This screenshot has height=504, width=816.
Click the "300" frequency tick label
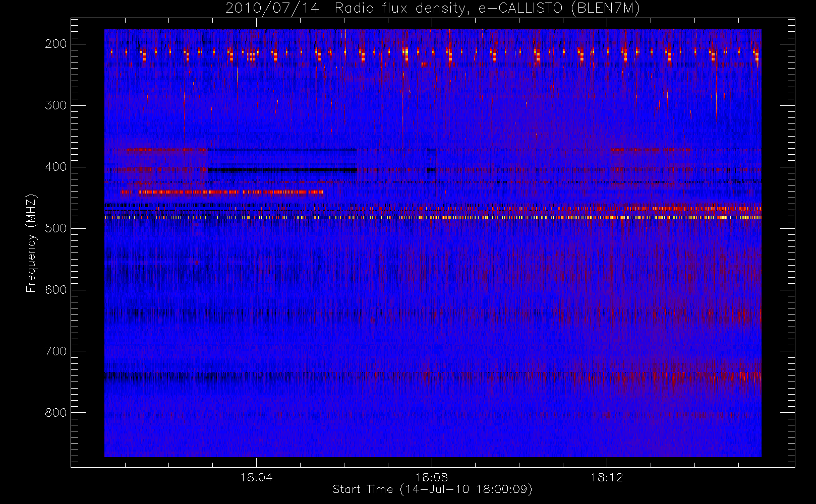click(x=56, y=105)
